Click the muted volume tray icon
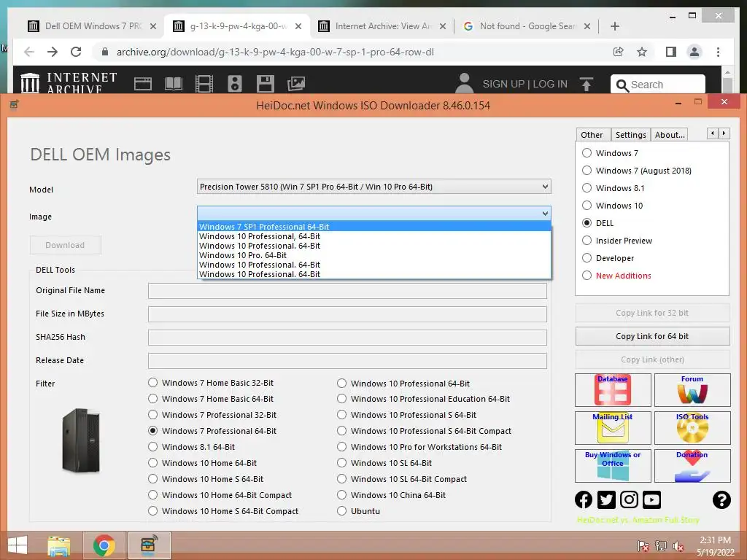Screen dimensions: 747x560 pyautogui.click(x=678, y=546)
